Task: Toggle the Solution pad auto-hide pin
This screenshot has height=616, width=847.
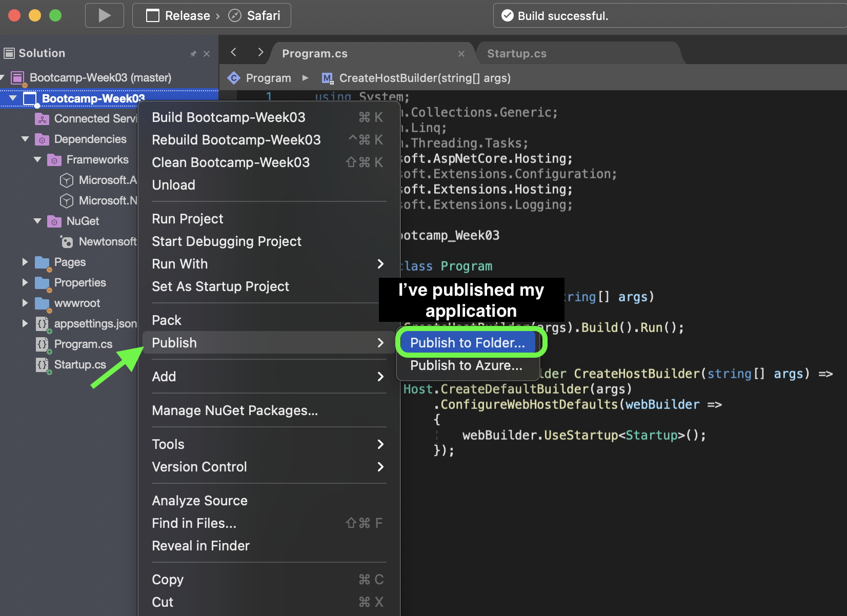Action: 193,53
